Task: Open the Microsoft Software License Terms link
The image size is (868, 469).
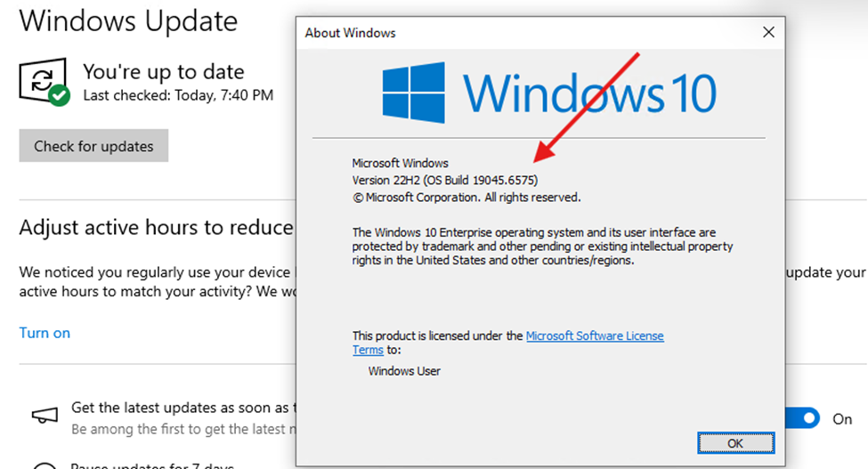Action: click(x=594, y=336)
